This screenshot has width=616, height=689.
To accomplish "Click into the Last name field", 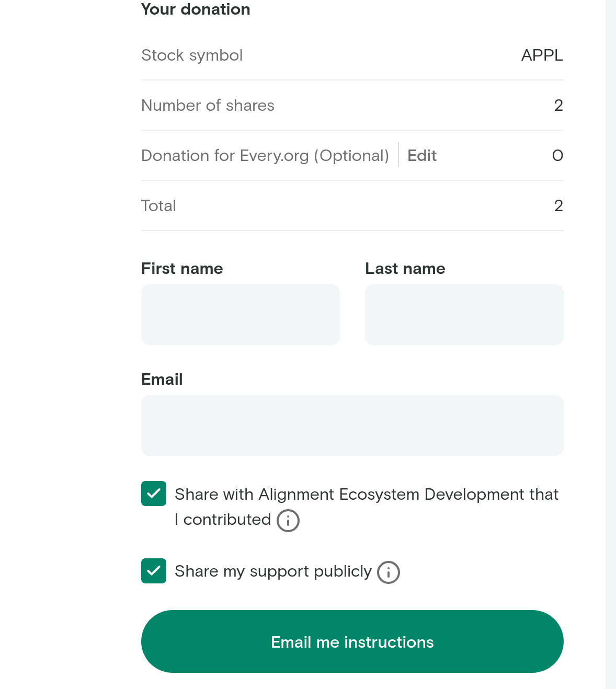I will [x=464, y=315].
